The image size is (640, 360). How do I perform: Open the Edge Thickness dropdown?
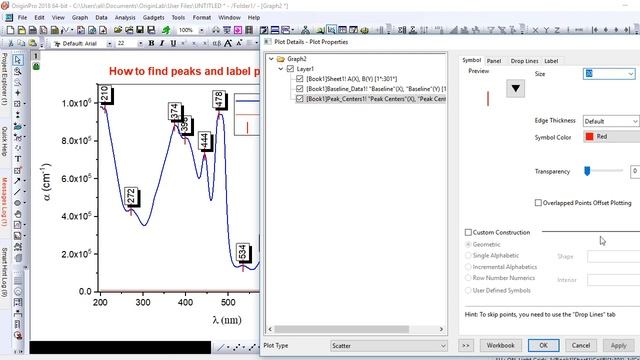pyautogui.click(x=635, y=121)
